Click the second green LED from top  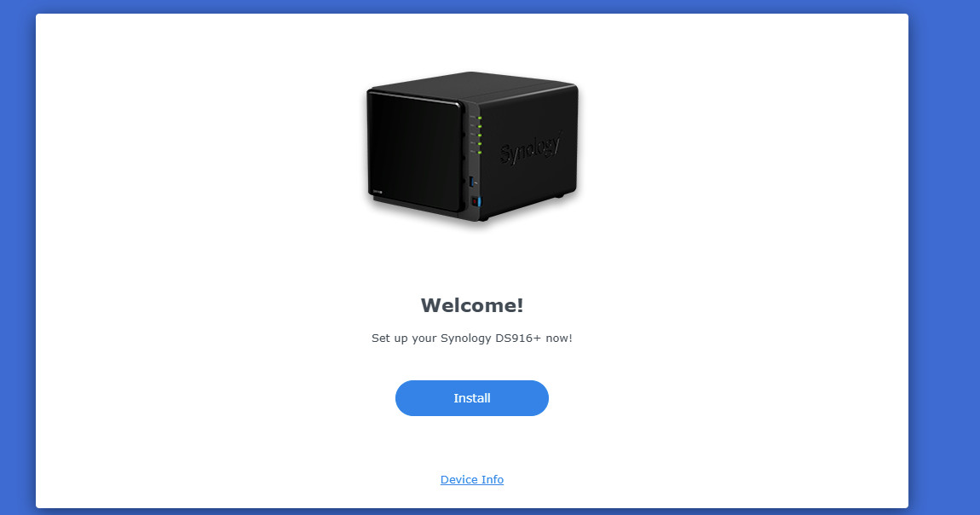coord(480,126)
